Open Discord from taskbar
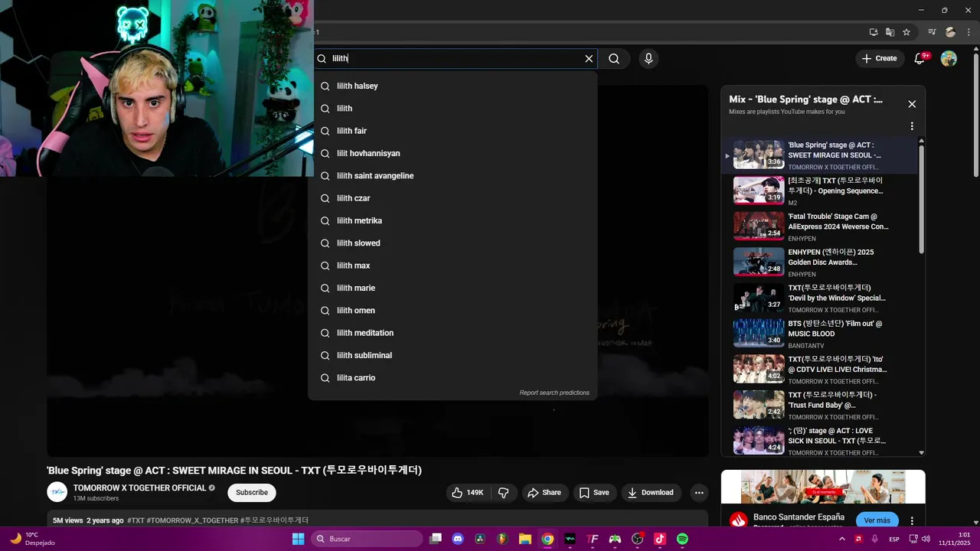980x551 pixels. 458,539
